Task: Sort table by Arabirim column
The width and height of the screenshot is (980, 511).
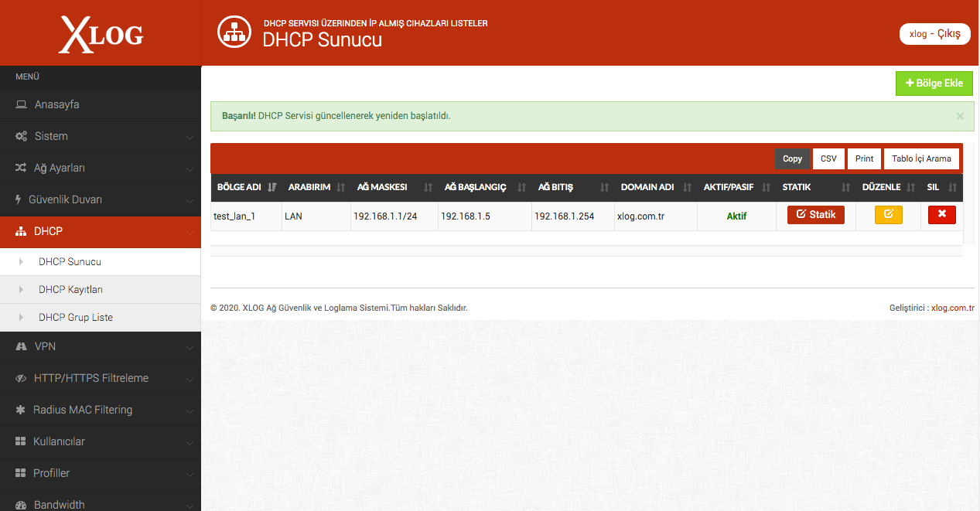Action: 316,187
